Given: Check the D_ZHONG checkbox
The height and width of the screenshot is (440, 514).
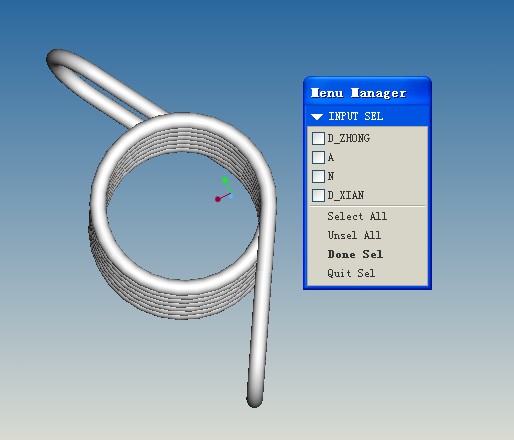Looking at the screenshot, I should [318, 138].
